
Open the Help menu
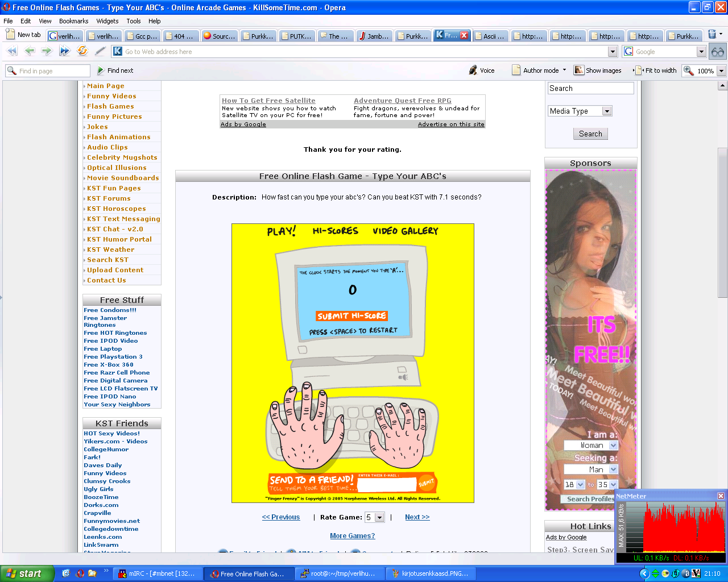click(155, 21)
